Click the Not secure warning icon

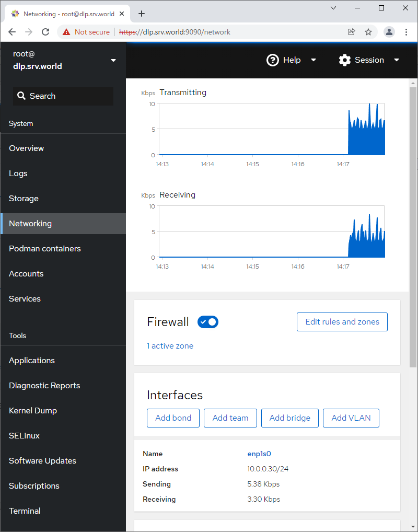[x=66, y=32]
